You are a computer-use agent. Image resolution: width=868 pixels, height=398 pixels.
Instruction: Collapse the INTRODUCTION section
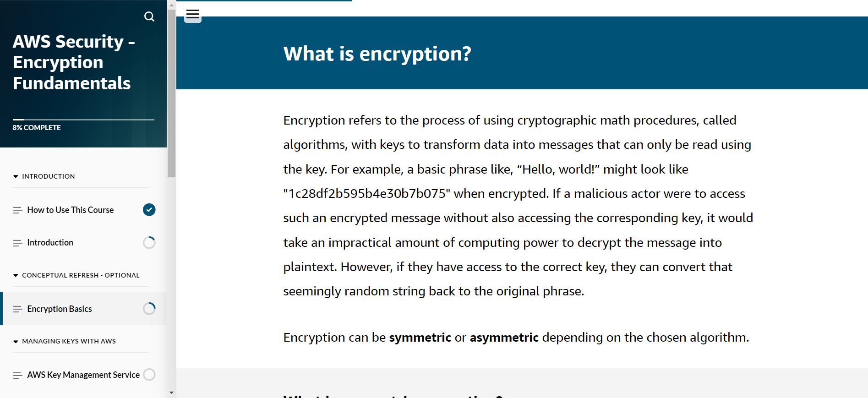(x=15, y=176)
